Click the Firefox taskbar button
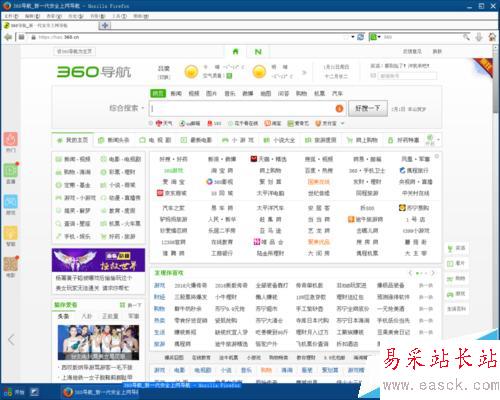 pos(102,392)
